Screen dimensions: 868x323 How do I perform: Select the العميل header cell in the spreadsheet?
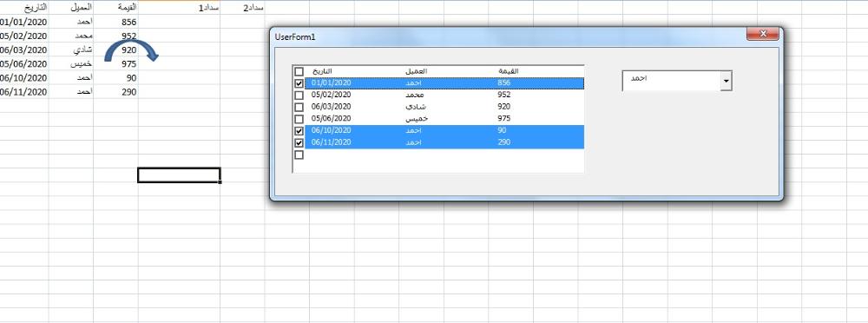pos(71,8)
